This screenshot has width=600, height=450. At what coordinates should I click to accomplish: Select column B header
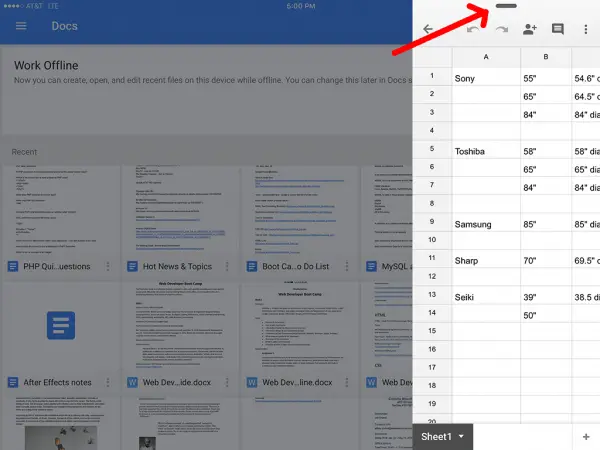(546, 57)
